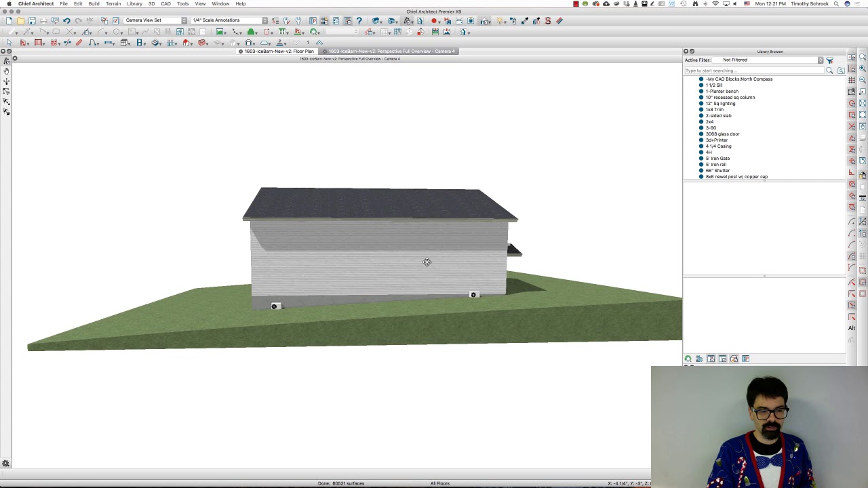Click the Redo arrow icon
The width and height of the screenshot is (868, 488).
[x=78, y=20]
